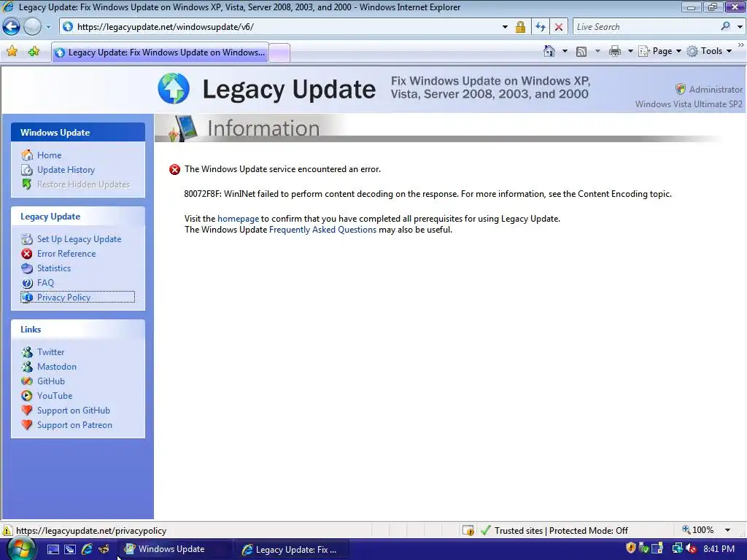
Task: Click the red Stop loading button
Action: (x=559, y=27)
